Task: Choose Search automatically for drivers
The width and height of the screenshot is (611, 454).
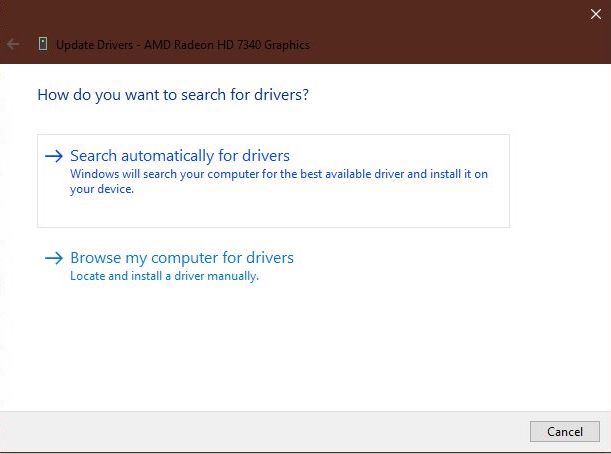Action: point(180,156)
